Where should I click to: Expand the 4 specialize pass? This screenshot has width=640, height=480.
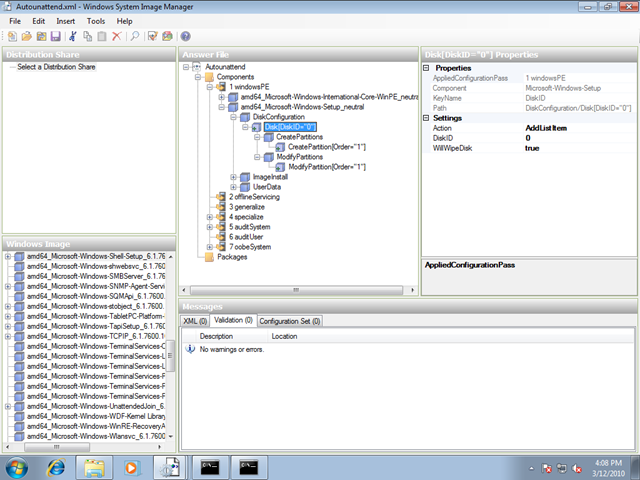[x=210, y=217]
